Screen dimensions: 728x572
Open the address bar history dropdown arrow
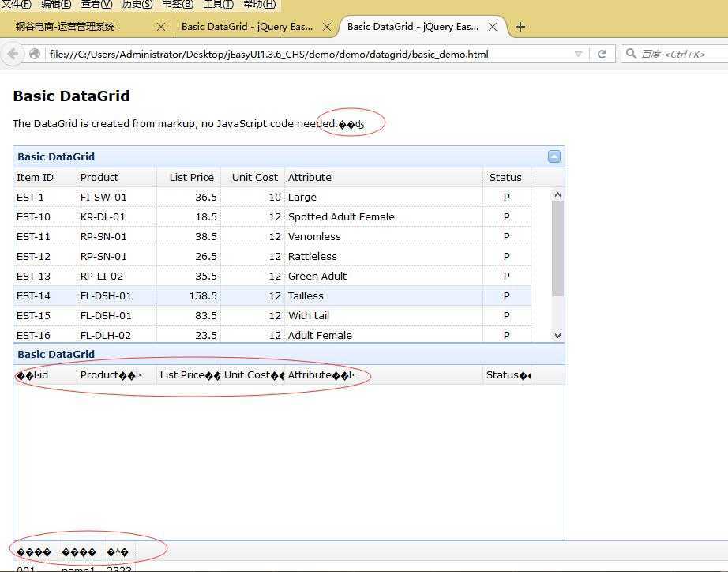pos(578,54)
